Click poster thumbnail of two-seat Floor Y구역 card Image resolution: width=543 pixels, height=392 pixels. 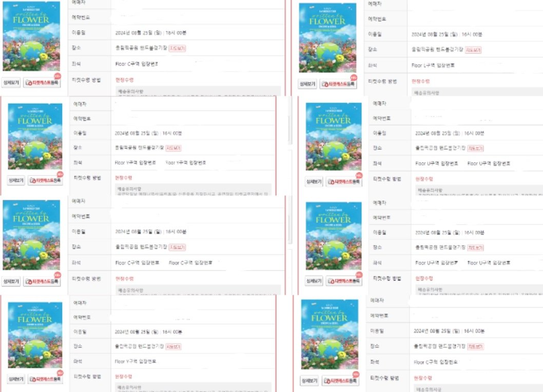tap(35, 136)
